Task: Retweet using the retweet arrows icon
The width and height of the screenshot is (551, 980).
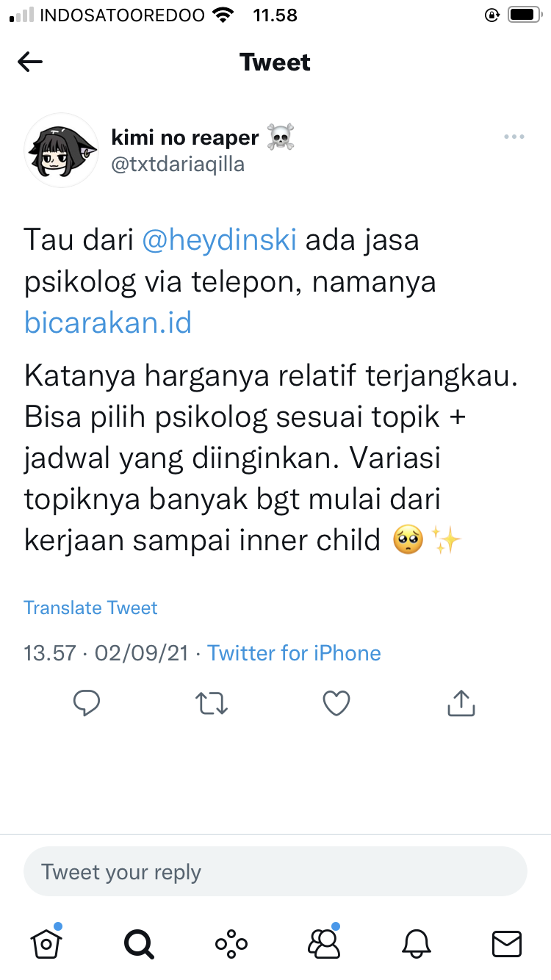Action: point(212,704)
